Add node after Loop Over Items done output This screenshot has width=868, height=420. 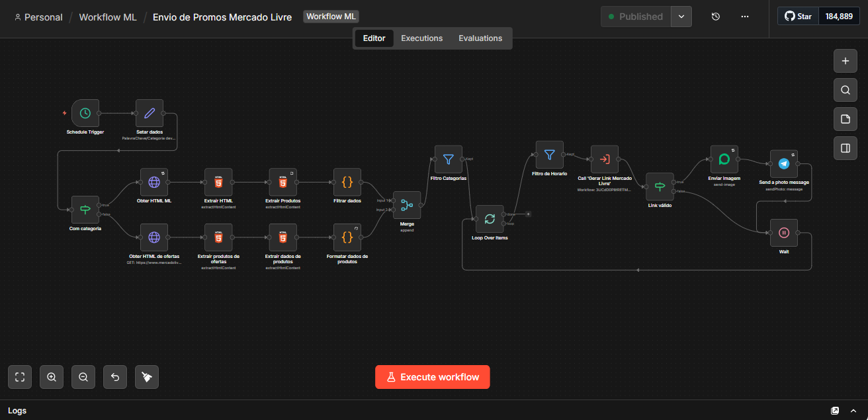(528, 214)
